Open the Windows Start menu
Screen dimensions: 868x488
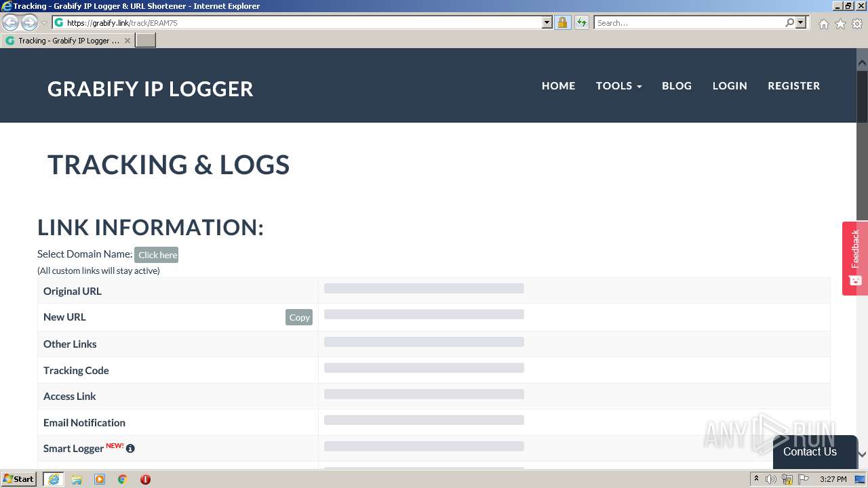click(x=19, y=479)
